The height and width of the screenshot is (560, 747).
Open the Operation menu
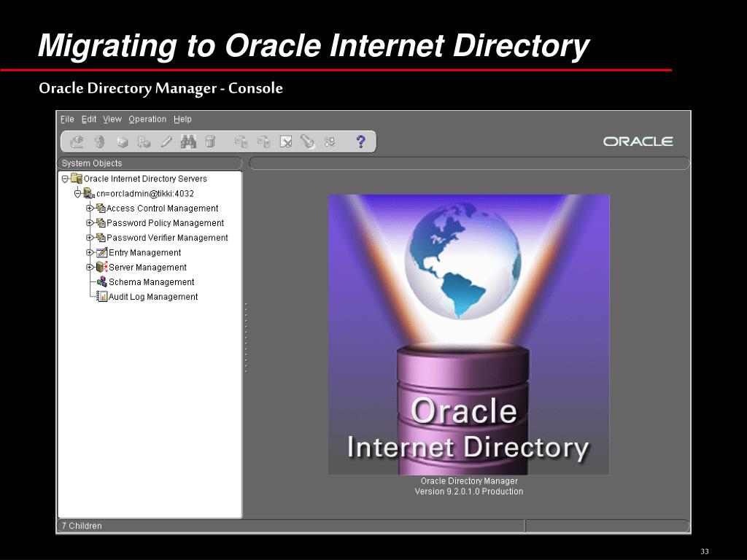[x=147, y=119]
